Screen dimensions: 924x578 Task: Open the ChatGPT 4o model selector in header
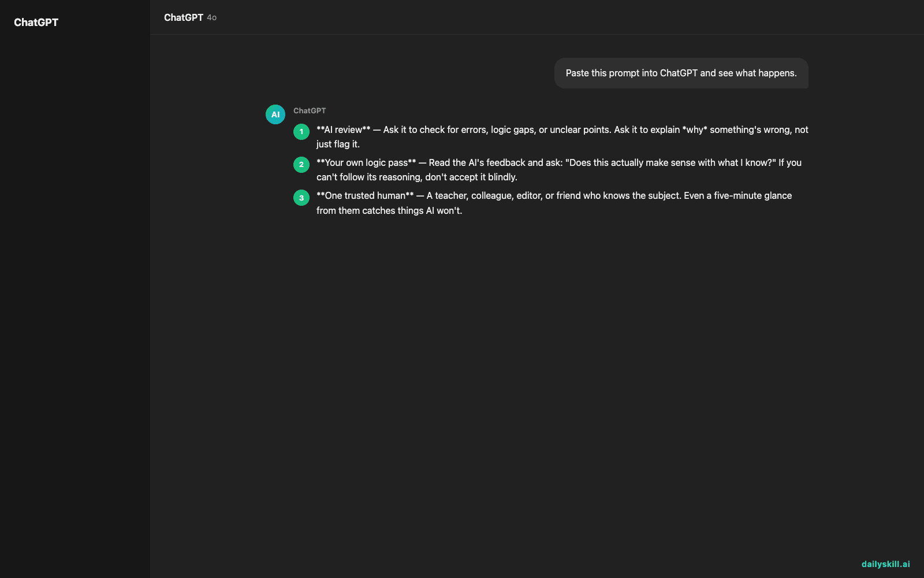click(190, 17)
